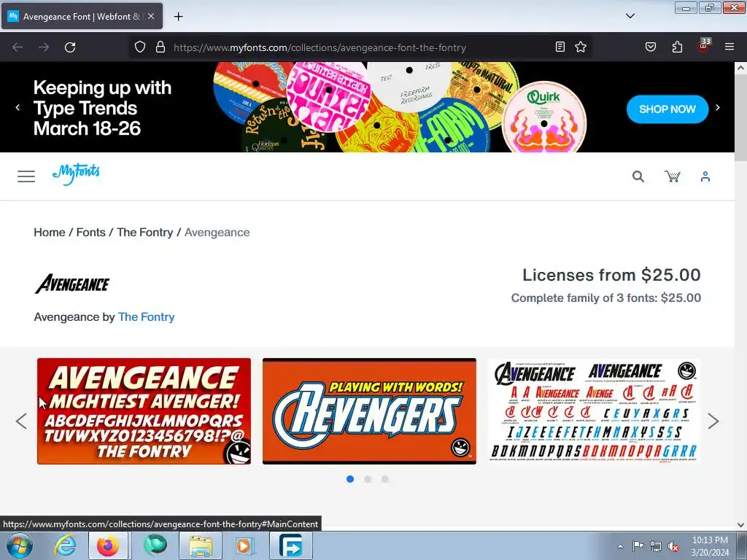This screenshot has width=747, height=560.
Task: Open The Fontry breadcrumb link
Action: 145,233
